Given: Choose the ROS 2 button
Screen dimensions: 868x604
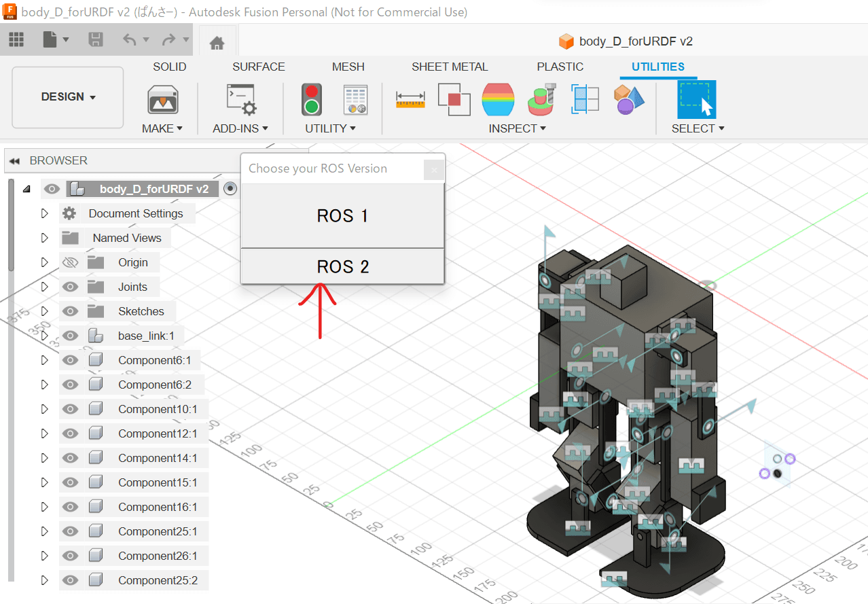Looking at the screenshot, I should click(x=342, y=267).
